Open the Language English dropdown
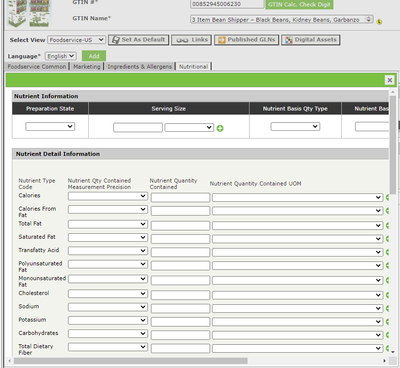This screenshot has height=368, width=400. coord(61,56)
